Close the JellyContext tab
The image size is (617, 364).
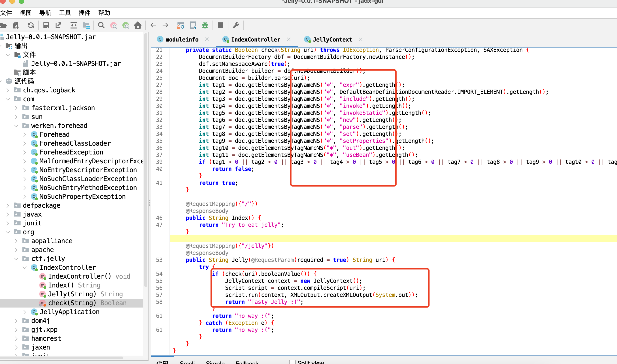tap(361, 39)
